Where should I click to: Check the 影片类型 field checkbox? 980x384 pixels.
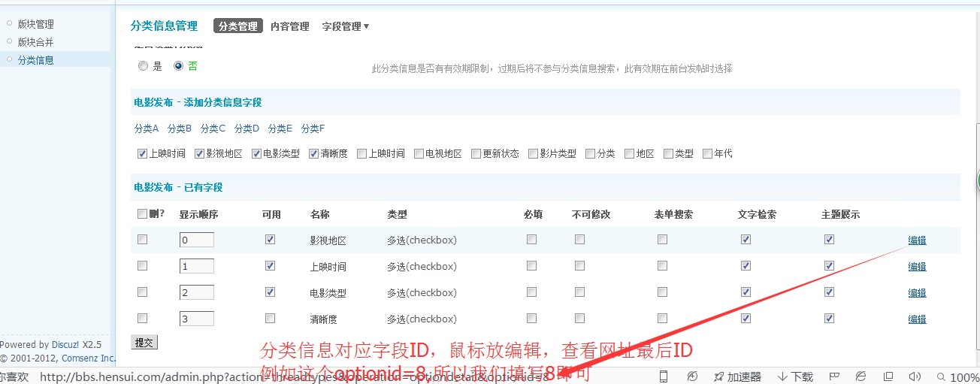coord(533,153)
